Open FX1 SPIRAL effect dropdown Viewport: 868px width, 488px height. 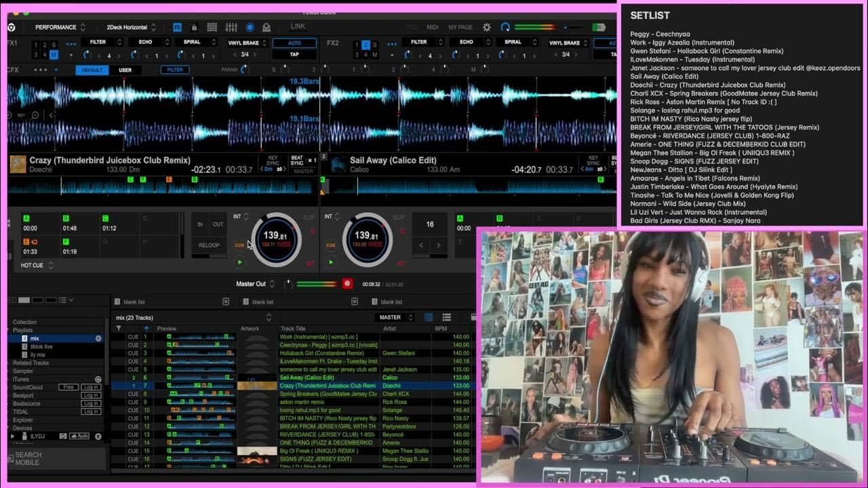click(197, 42)
